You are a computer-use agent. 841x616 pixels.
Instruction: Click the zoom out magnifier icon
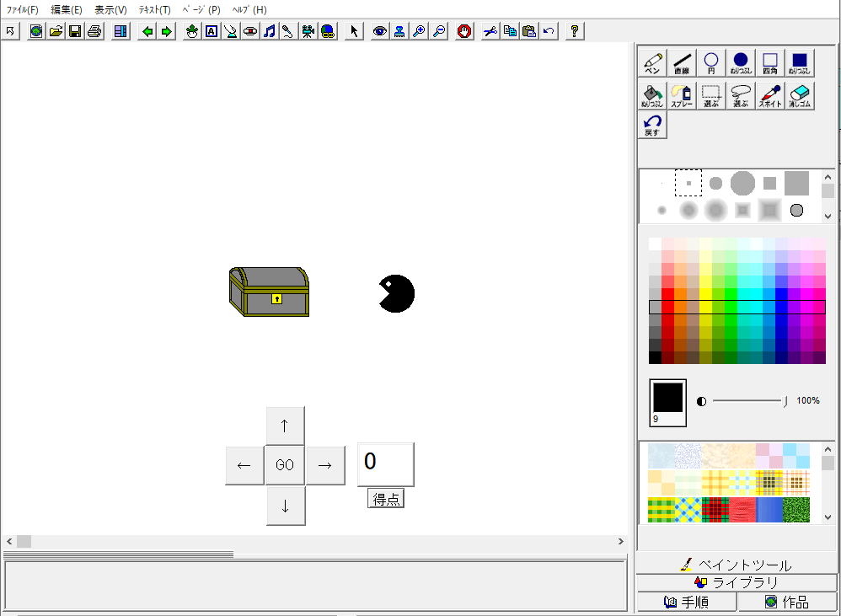(439, 31)
